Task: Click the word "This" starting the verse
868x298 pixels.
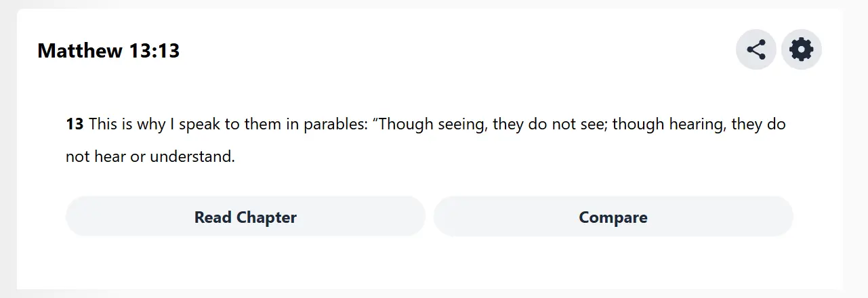Action: coord(103,125)
